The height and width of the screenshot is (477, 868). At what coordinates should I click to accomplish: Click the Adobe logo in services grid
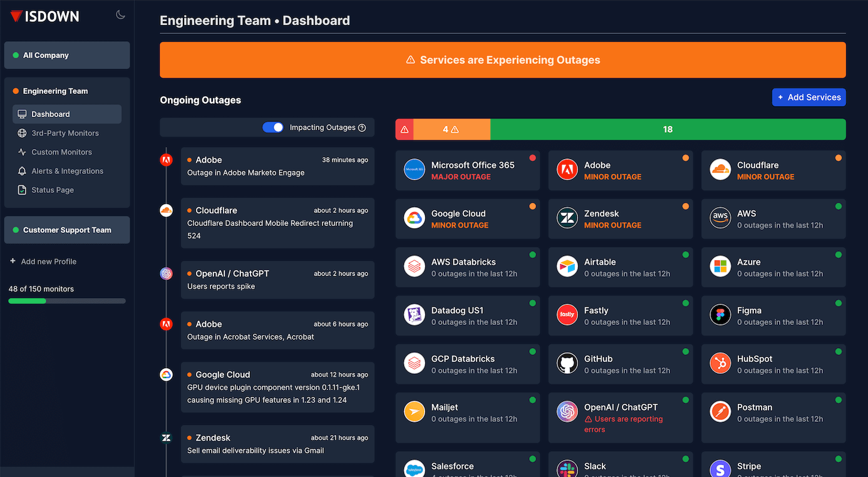click(567, 170)
